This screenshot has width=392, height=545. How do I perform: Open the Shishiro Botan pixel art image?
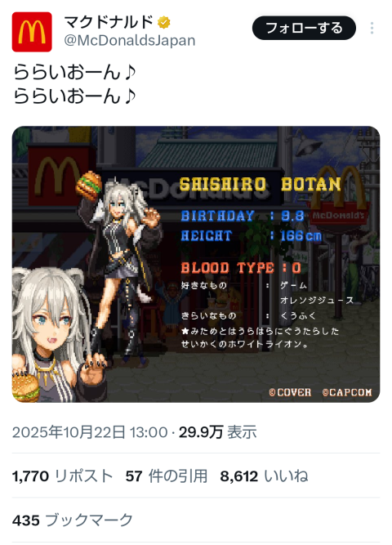pyautogui.click(x=196, y=264)
